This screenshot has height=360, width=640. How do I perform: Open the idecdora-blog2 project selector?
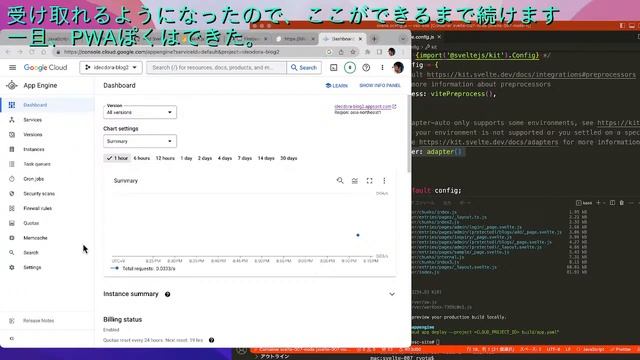[x=111, y=68]
